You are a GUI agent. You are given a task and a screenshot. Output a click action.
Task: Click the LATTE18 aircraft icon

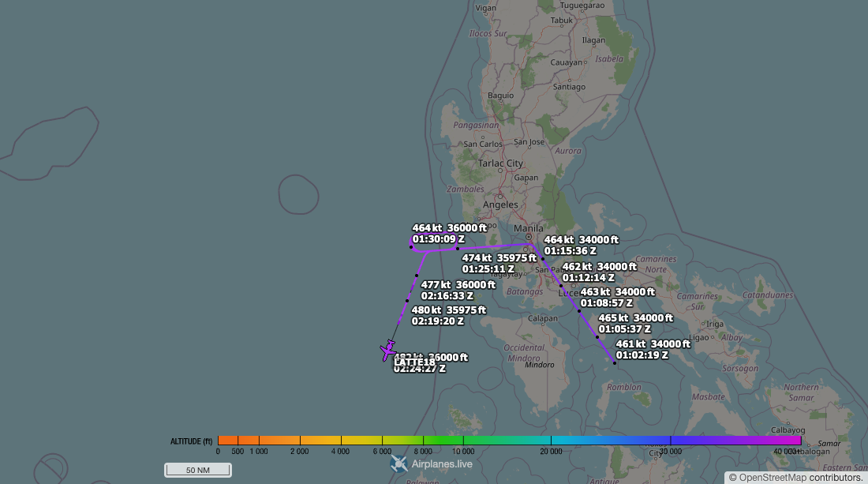click(x=388, y=351)
